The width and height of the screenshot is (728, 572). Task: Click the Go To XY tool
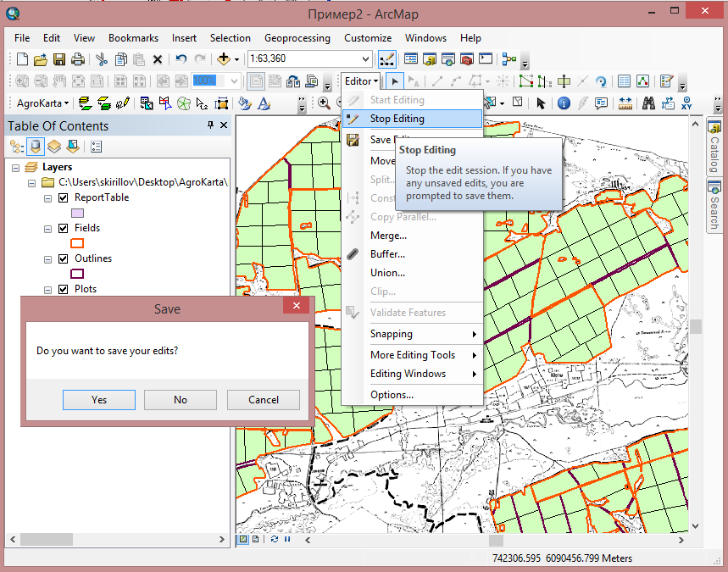(686, 103)
